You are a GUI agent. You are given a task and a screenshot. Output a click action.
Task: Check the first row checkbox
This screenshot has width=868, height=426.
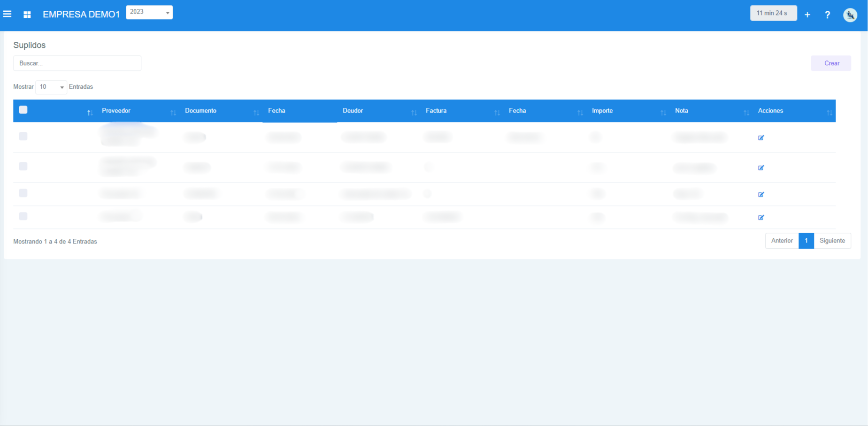(x=23, y=136)
